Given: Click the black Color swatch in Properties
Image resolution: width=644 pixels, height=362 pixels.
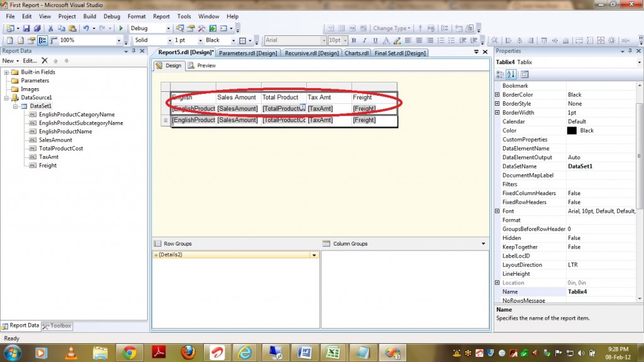Looking at the screenshot, I should coord(572,130).
